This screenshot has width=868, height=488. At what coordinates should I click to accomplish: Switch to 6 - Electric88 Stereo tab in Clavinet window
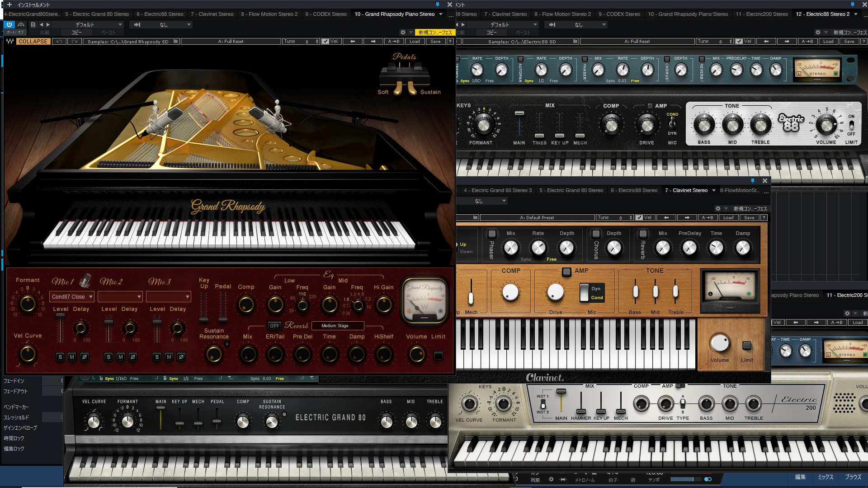click(634, 190)
